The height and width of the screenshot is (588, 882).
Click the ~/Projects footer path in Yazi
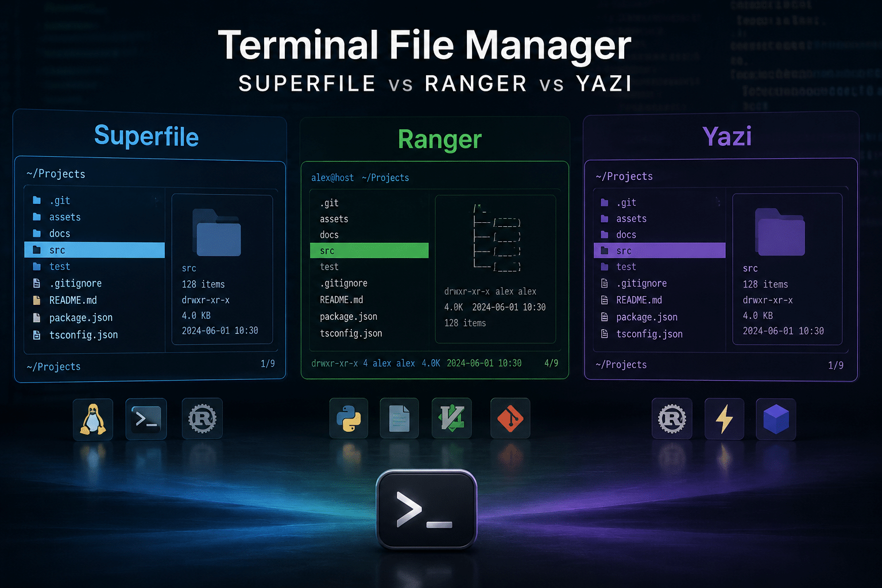(x=621, y=365)
